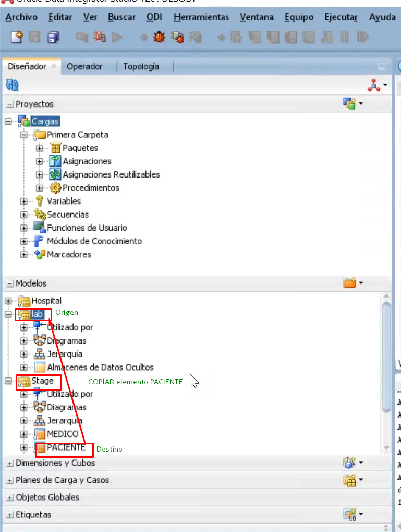Click the Procedimientos gear icon

coord(55,187)
